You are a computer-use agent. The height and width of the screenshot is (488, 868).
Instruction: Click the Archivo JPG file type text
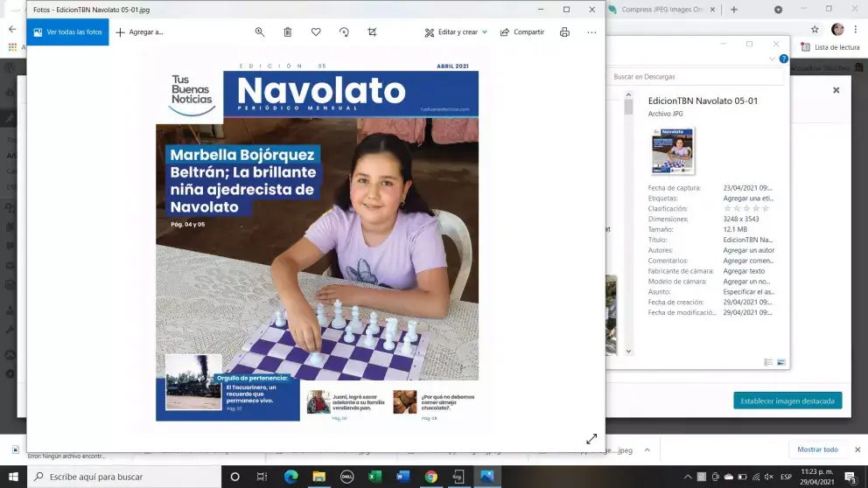665,114
